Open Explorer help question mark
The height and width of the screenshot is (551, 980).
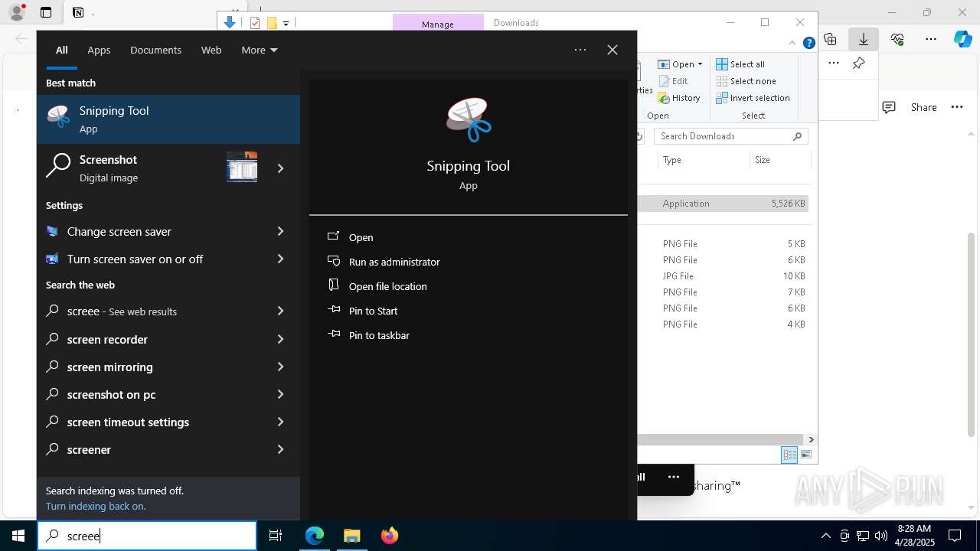tap(808, 43)
